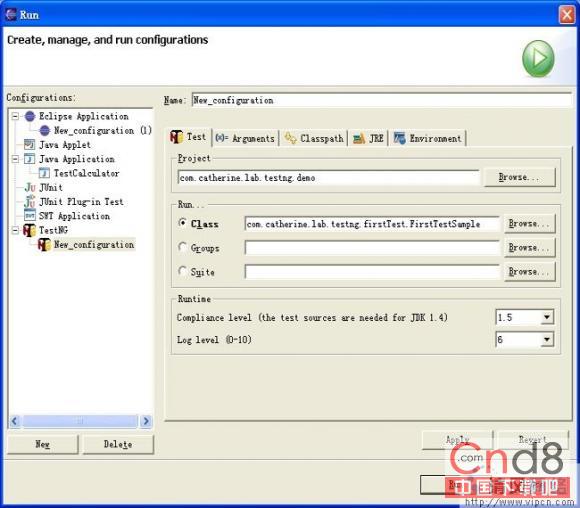Click the Eclipse Application sphere icon
The height and width of the screenshot is (508, 580).
(x=30, y=116)
